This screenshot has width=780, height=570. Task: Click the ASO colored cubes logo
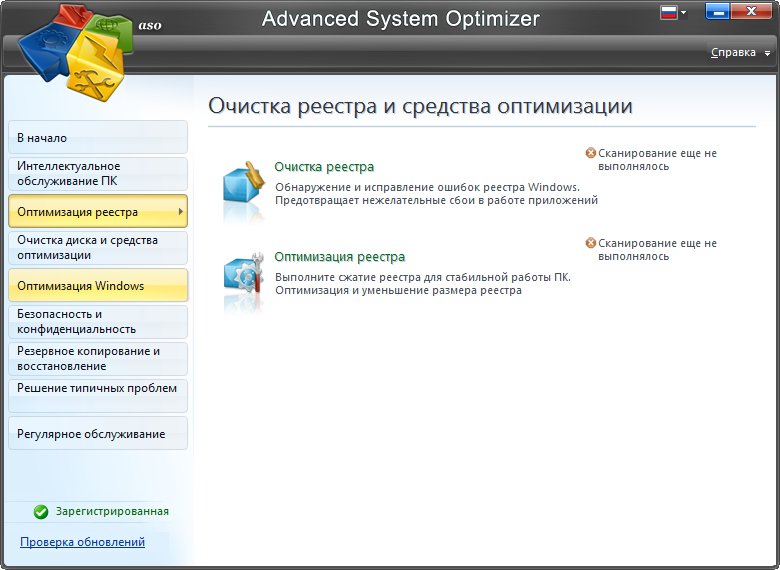click(x=75, y=51)
